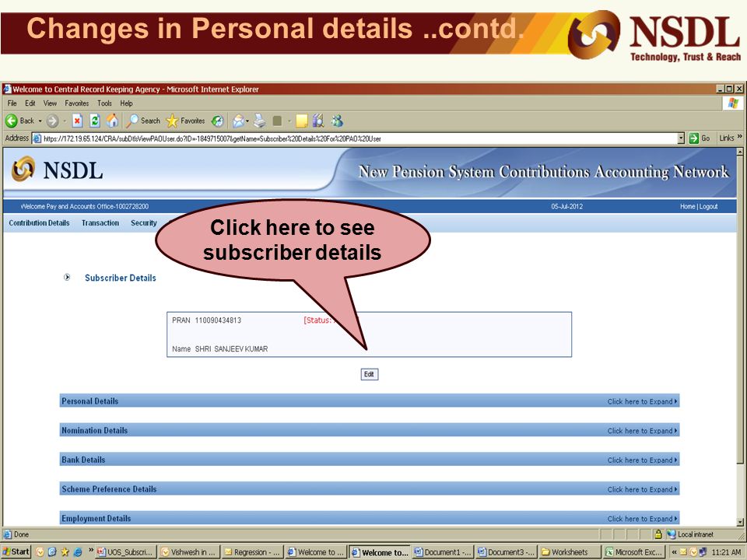Click name text SHRI SANJEEV KUMAR
The width and height of the screenshot is (747, 560).
(231, 348)
